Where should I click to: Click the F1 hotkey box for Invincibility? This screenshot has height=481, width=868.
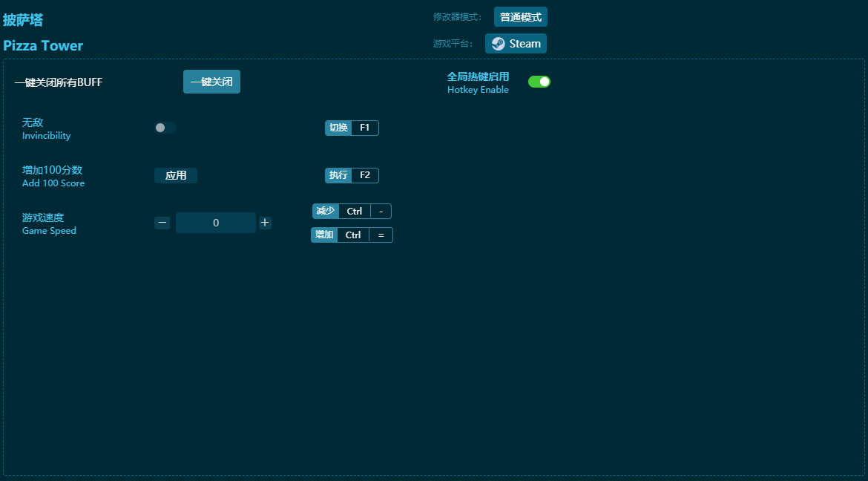click(364, 128)
